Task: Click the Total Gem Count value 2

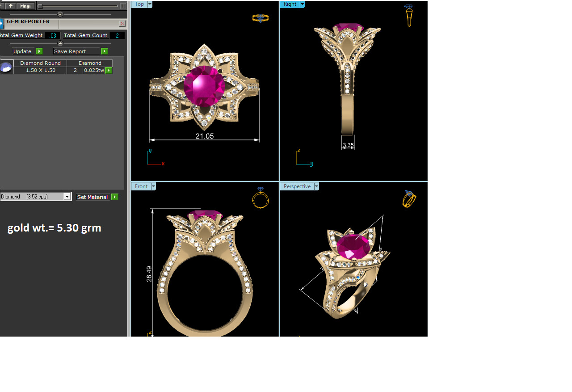Action: coord(117,35)
